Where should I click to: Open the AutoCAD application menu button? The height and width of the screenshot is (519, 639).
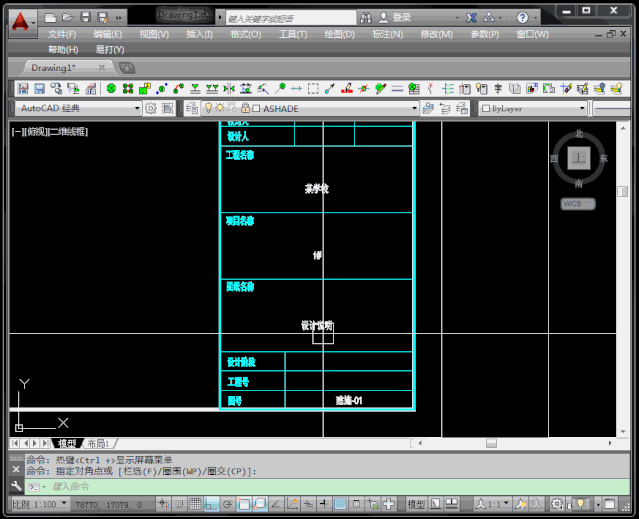pos(22,22)
